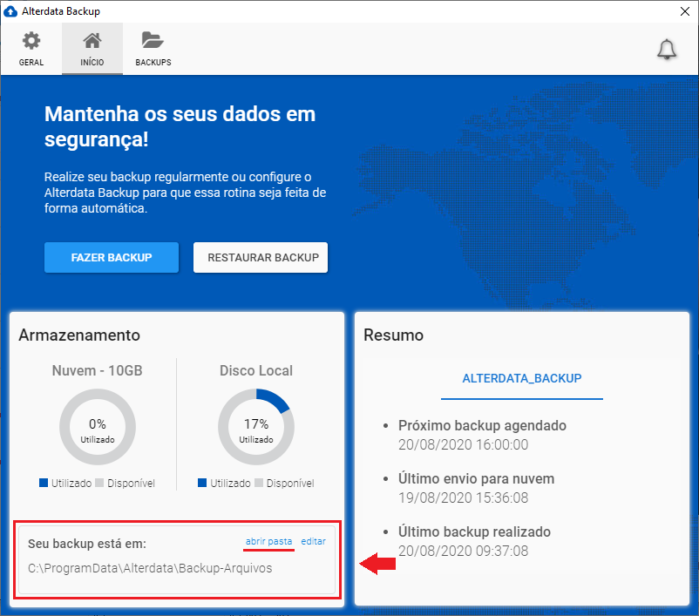Click the Nuvem 0% usage donut chart
The width and height of the screenshot is (699, 616).
[98, 427]
